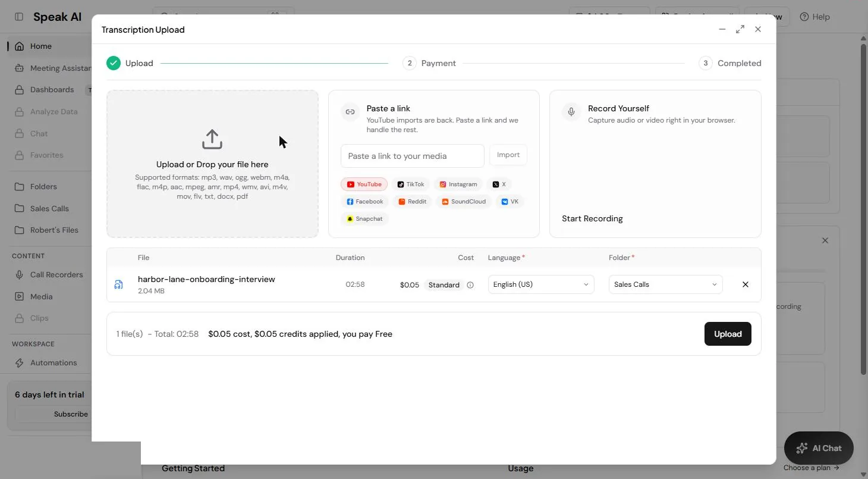Select the Facebook source chip
Screen dimensions: 868x479
(365, 202)
